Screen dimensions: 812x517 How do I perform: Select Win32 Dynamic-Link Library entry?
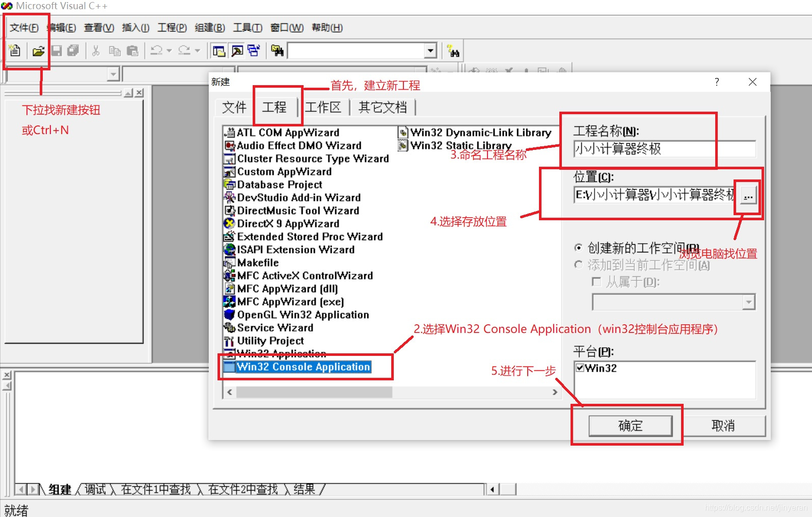point(475,133)
